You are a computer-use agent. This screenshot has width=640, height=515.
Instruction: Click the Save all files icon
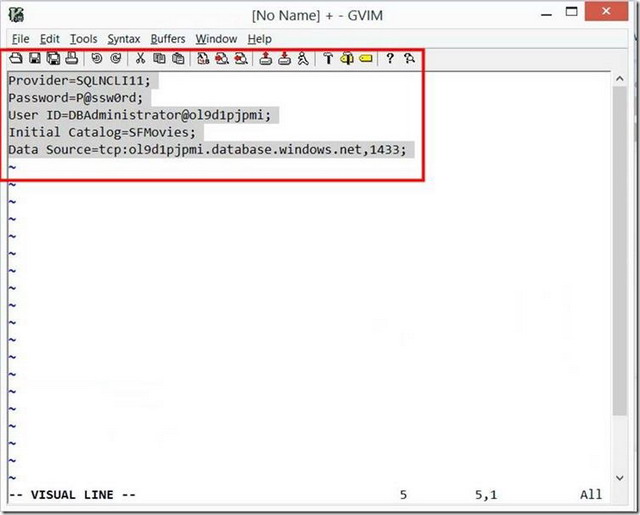pos(53,58)
